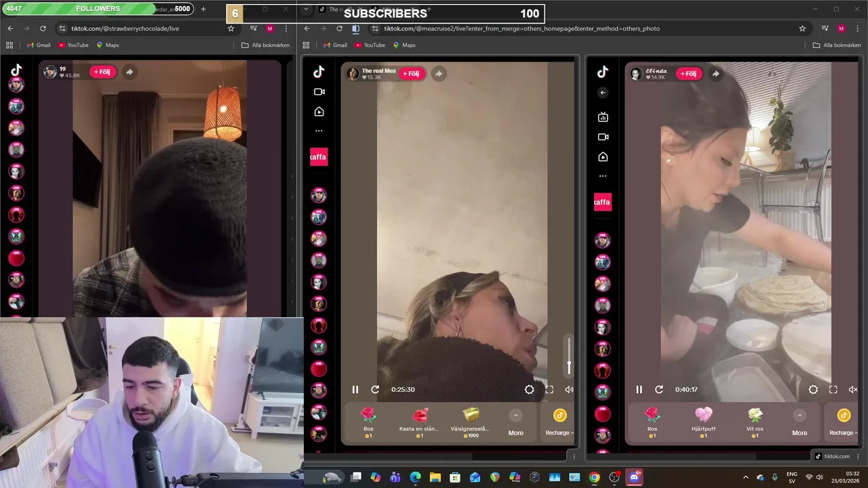Open Recharge in the Elinda stream
868x488 pixels.
coord(844,423)
